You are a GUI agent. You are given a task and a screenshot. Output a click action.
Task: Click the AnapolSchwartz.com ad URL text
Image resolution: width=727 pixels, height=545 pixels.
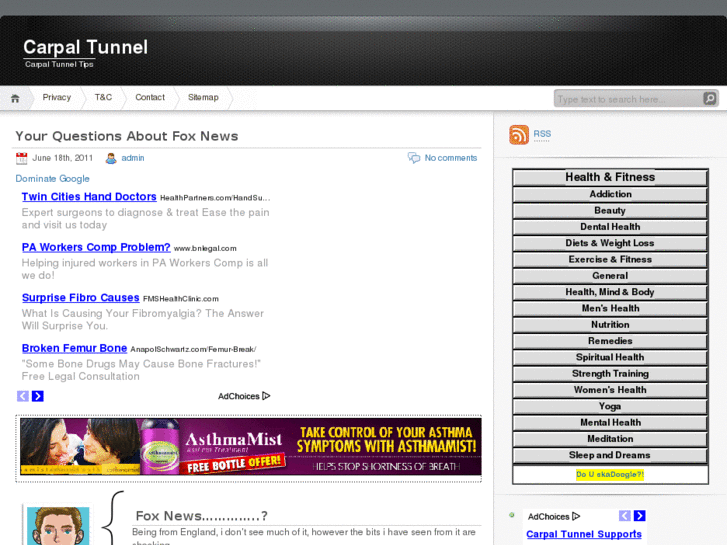point(193,349)
